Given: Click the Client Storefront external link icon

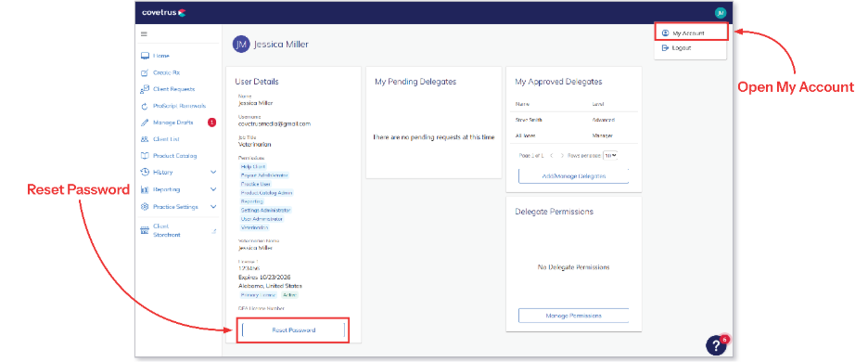Looking at the screenshot, I should (x=214, y=231).
